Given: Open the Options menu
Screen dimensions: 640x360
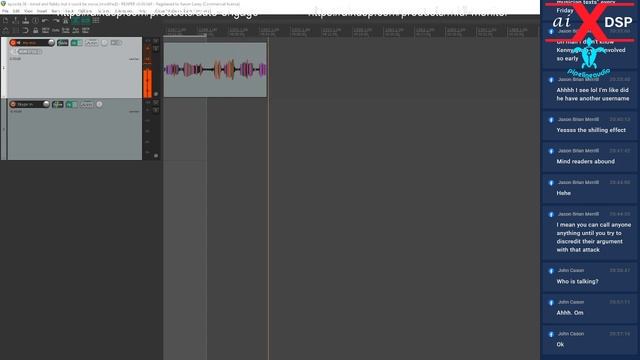Looking at the screenshot, I should pyautogui.click(x=85, y=11).
